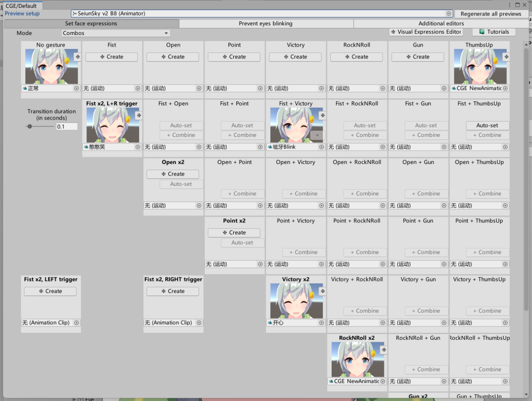532x401 pixels.
Task: Click Regenerate all previews button
Action: tap(490, 14)
